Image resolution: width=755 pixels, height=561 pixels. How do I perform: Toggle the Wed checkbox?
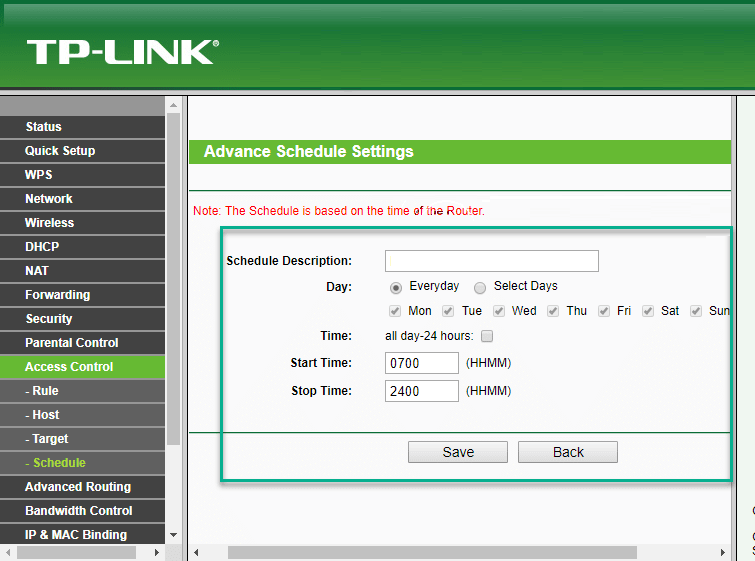click(499, 311)
